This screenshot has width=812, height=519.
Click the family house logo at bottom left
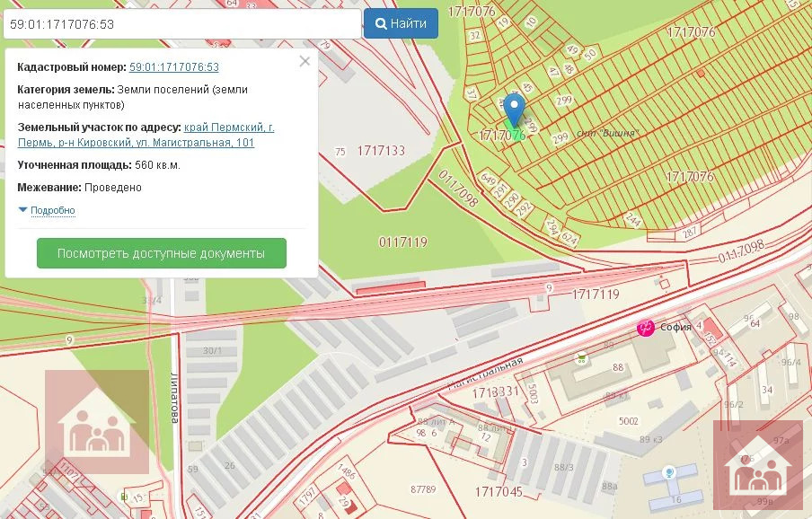pos(96,423)
